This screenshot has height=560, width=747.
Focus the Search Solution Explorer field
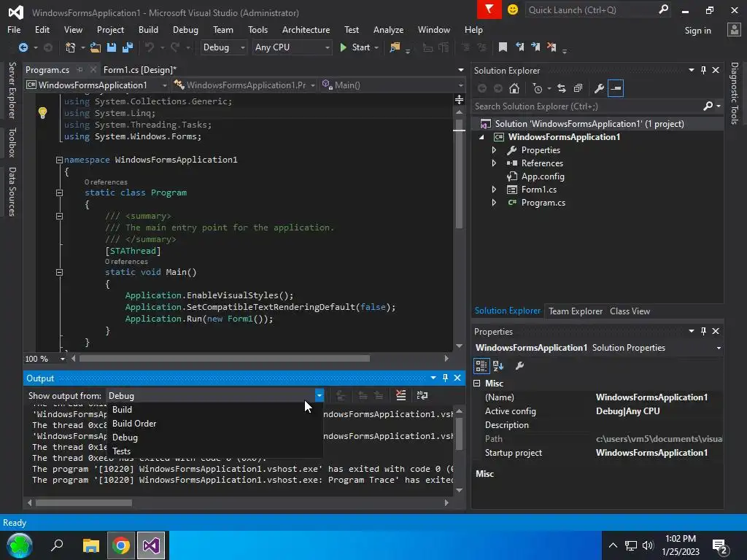click(x=588, y=106)
